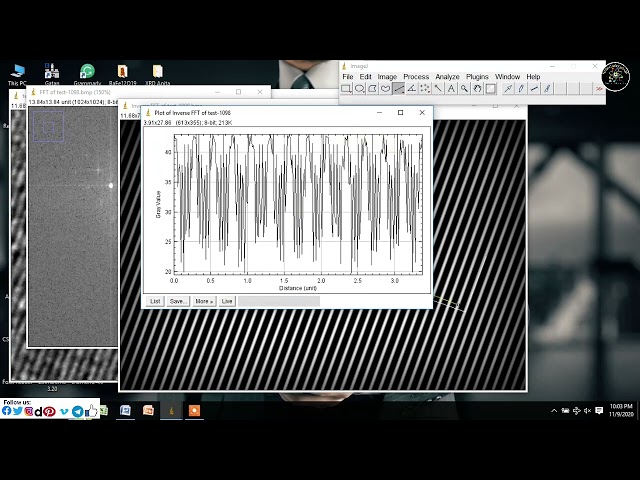The height and width of the screenshot is (480, 640).
Task: Select the Angle tool
Action: pos(411,89)
